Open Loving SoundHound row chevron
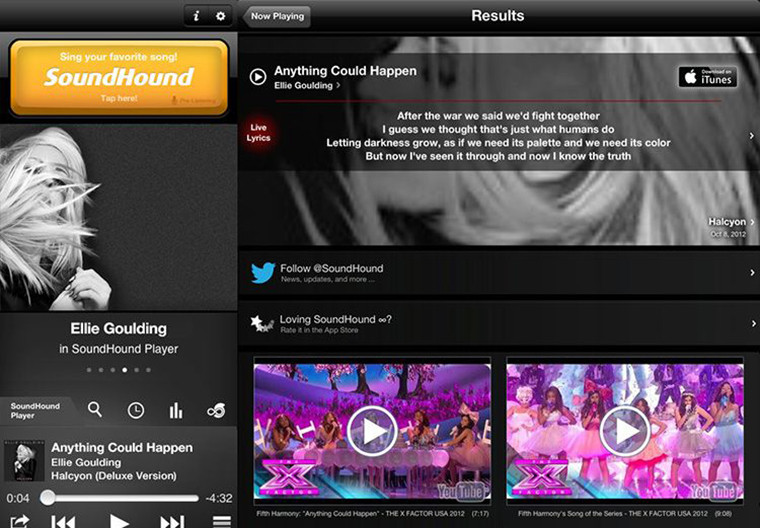Viewport: 760px width, 528px height. [x=754, y=323]
